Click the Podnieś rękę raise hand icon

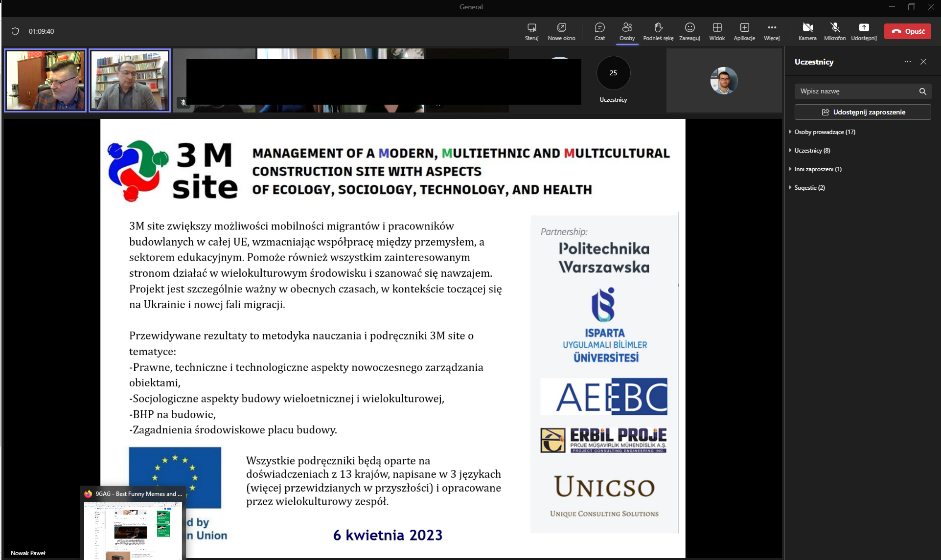click(x=658, y=31)
